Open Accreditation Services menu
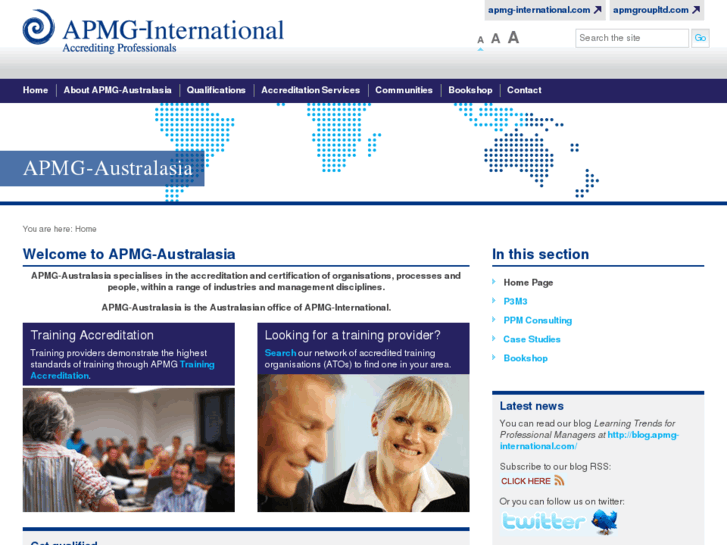The image size is (727, 545). click(x=310, y=90)
